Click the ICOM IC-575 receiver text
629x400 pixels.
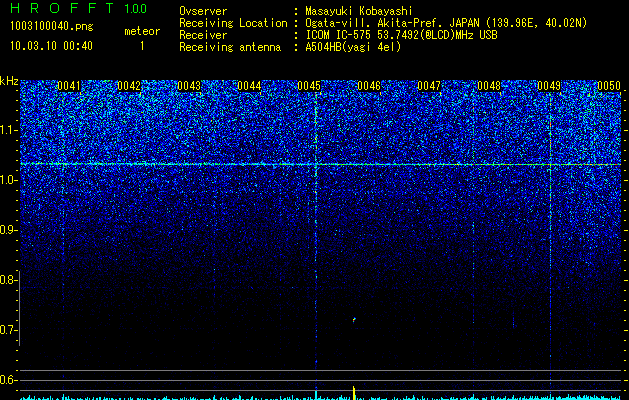401,35
